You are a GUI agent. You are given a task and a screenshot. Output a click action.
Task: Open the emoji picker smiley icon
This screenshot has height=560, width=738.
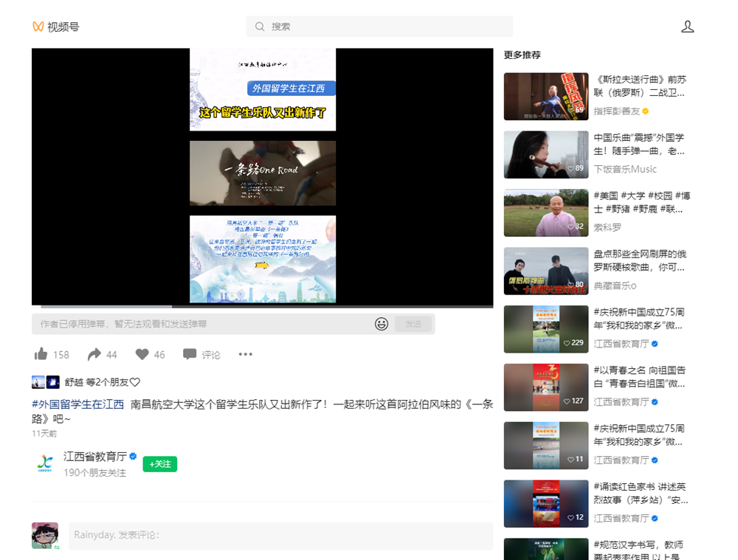382,324
